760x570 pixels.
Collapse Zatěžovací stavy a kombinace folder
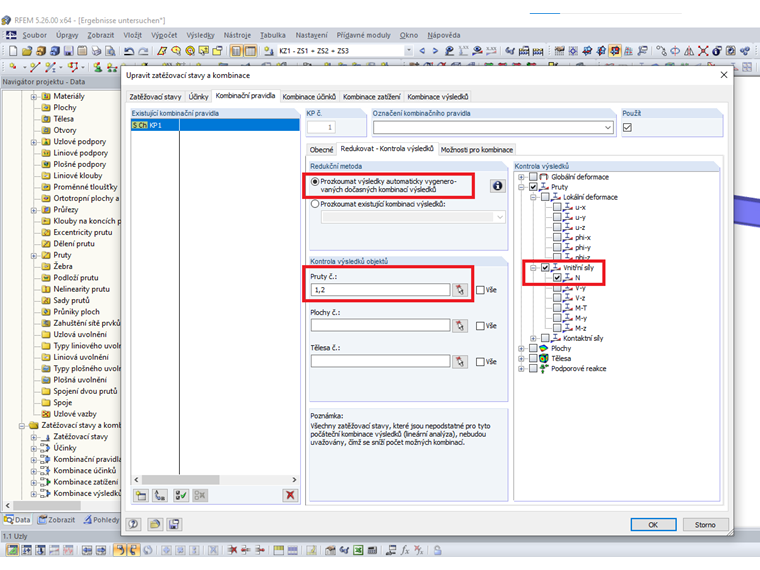pyautogui.click(x=22, y=426)
